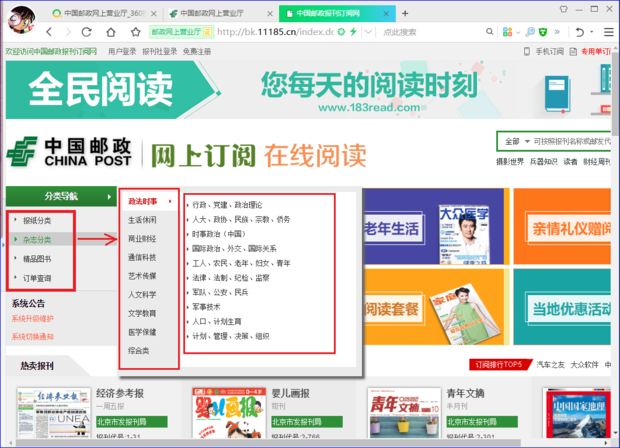Screen dimensions: 620x448
Task: Click 免费注册 link
Action: 197,51
